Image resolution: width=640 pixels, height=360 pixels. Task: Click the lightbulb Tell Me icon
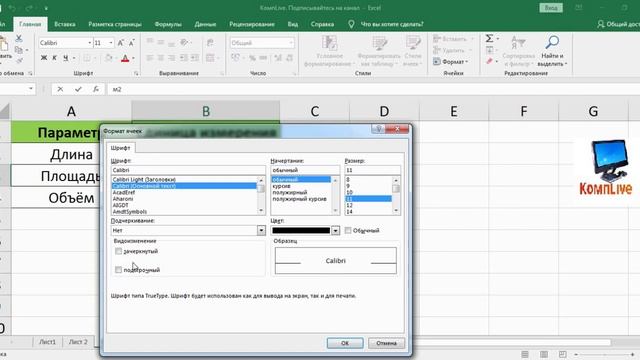point(351,24)
